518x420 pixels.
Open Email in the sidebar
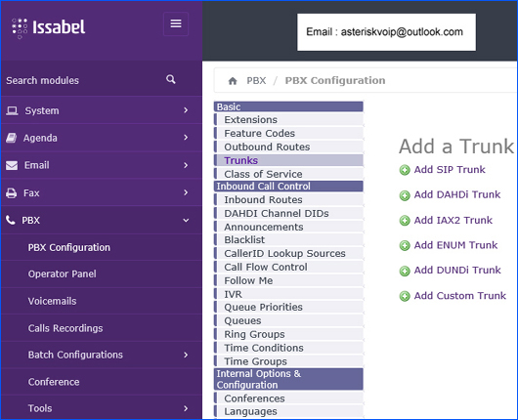pos(101,165)
